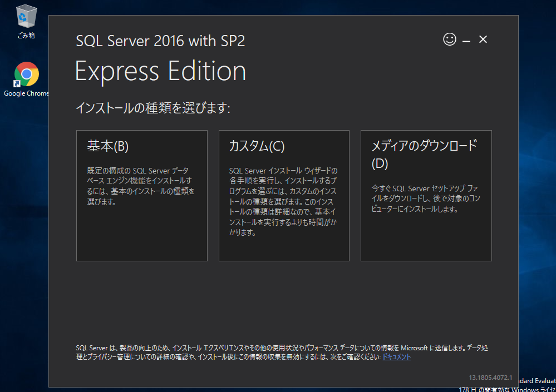Open the ドキュメント privacy link

pos(396,357)
